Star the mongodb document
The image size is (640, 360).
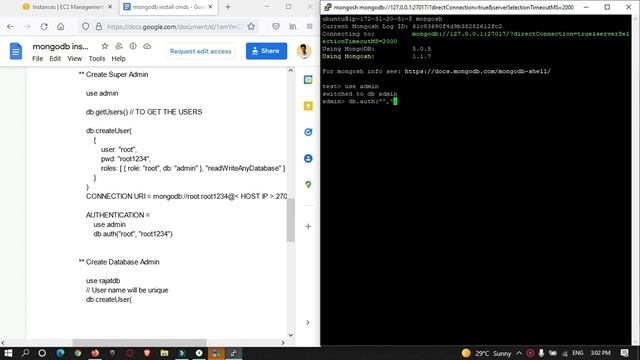click(105, 46)
